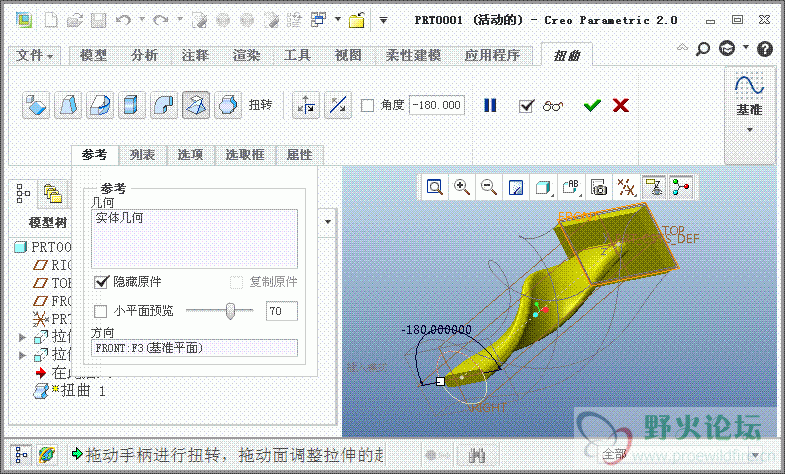The height and width of the screenshot is (474, 785).
Task: Click the switch axis direction icon
Action: coord(306,105)
